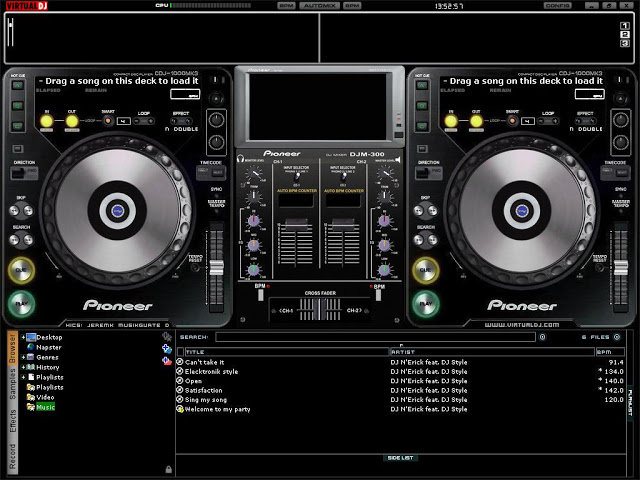Select the Video favorite folder
This screenshot has height=480, width=640.
[x=45, y=397]
